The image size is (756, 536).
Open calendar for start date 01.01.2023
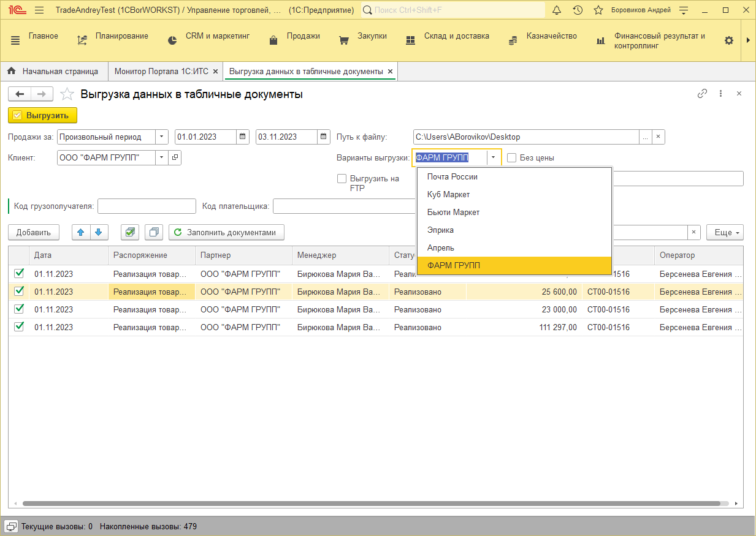[x=243, y=137]
